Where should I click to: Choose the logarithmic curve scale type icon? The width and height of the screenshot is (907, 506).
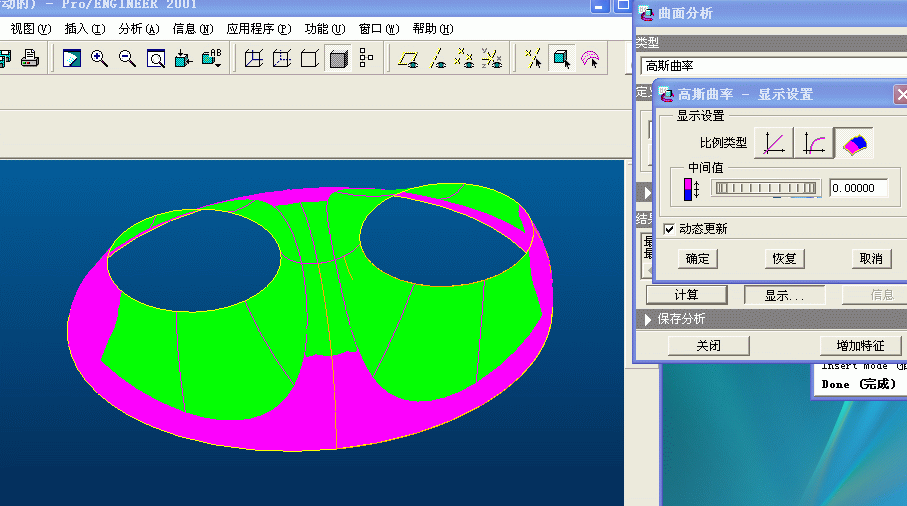814,143
